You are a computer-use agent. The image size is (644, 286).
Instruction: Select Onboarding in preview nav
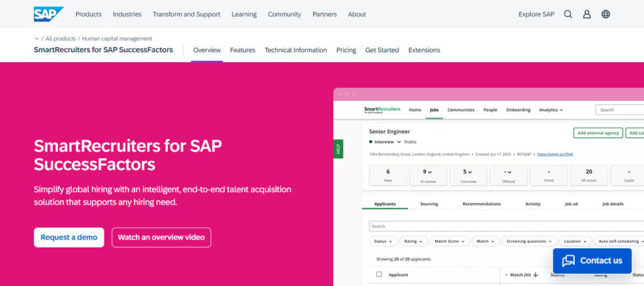(x=518, y=110)
